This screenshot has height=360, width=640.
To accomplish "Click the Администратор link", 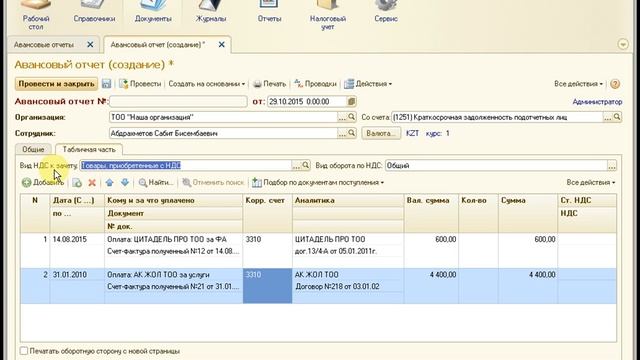I will (597, 102).
